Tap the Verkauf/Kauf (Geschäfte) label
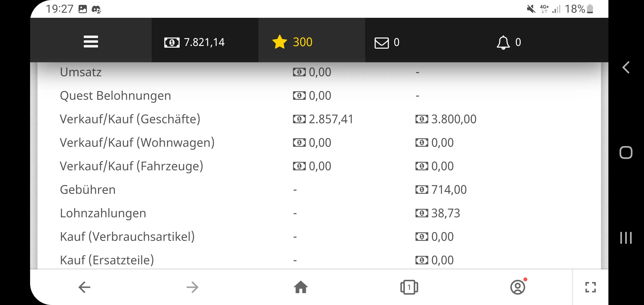Image resolution: width=644 pixels, height=305 pixels. [x=130, y=119]
